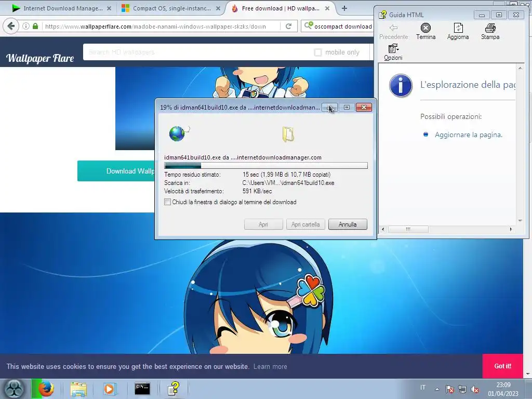Open a new Firefox tab
Screen dimensions: 532x399
pos(344,8)
